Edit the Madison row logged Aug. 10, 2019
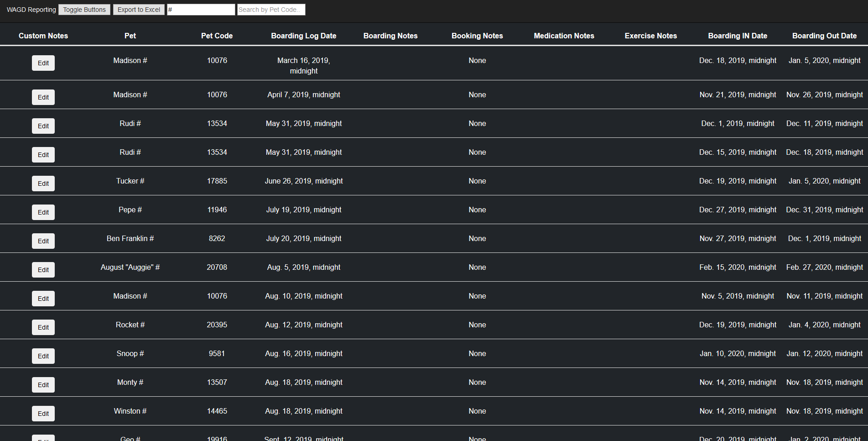 click(43, 299)
